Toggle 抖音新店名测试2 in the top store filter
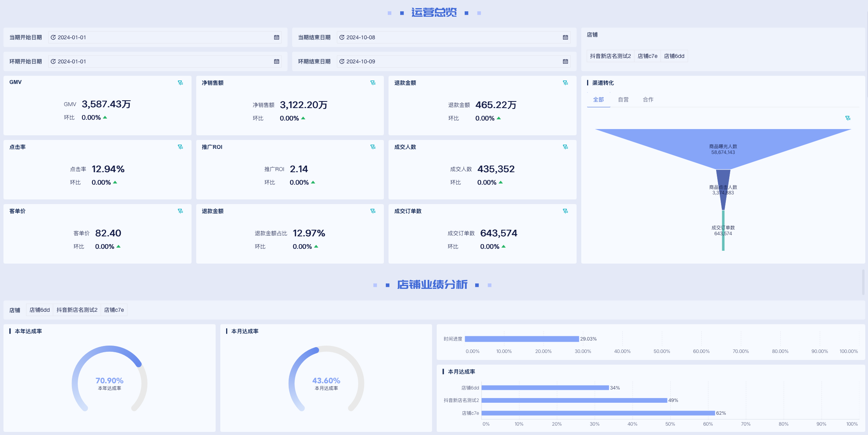868x435 pixels. [x=610, y=56]
